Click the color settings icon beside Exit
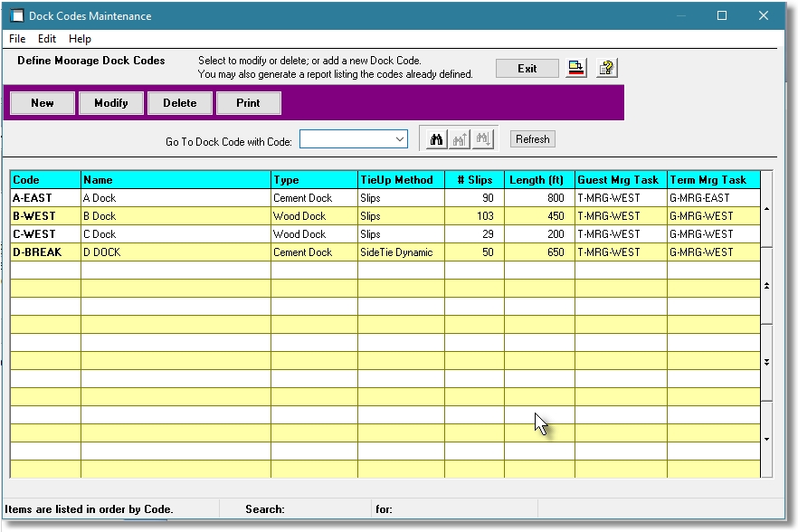Screen dimensions: 798x532 (x=576, y=69)
